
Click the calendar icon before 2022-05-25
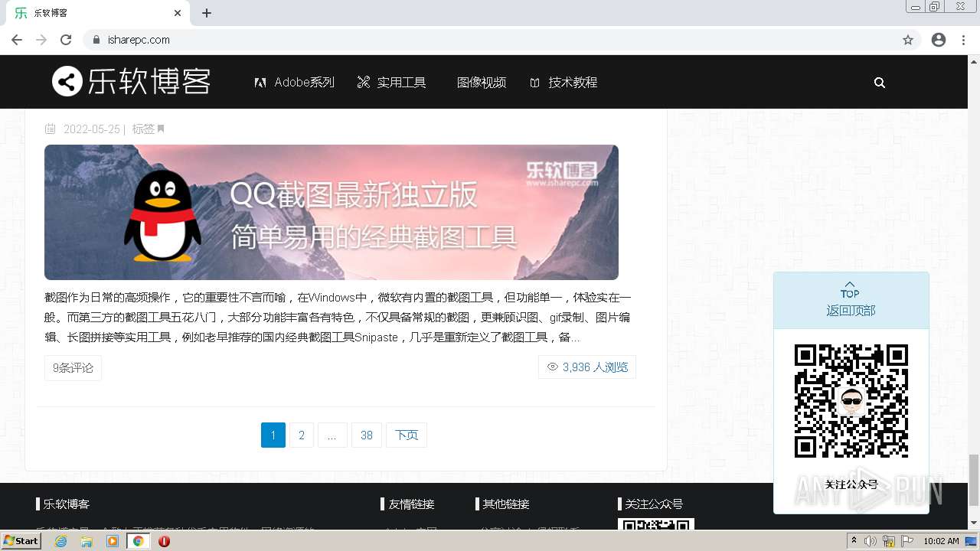51,129
